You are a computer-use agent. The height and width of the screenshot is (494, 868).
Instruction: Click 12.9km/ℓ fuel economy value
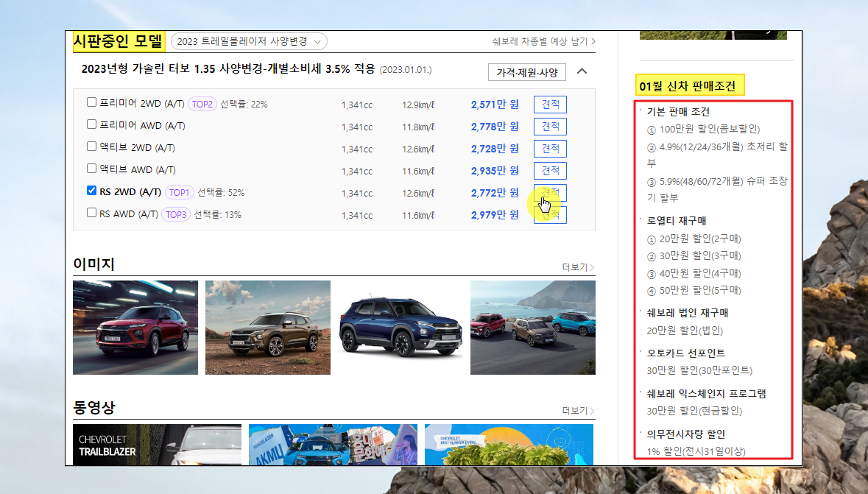(x=418, y=105)
